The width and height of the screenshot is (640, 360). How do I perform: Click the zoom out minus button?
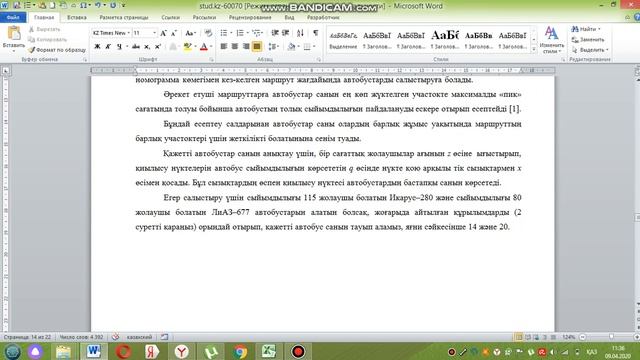(x=583, y=337)
